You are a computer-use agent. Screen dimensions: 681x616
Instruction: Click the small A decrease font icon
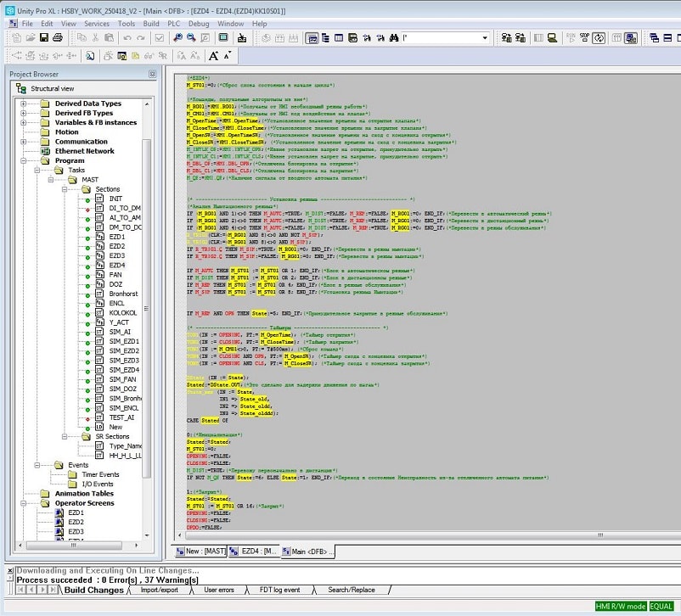click(228, 55)
